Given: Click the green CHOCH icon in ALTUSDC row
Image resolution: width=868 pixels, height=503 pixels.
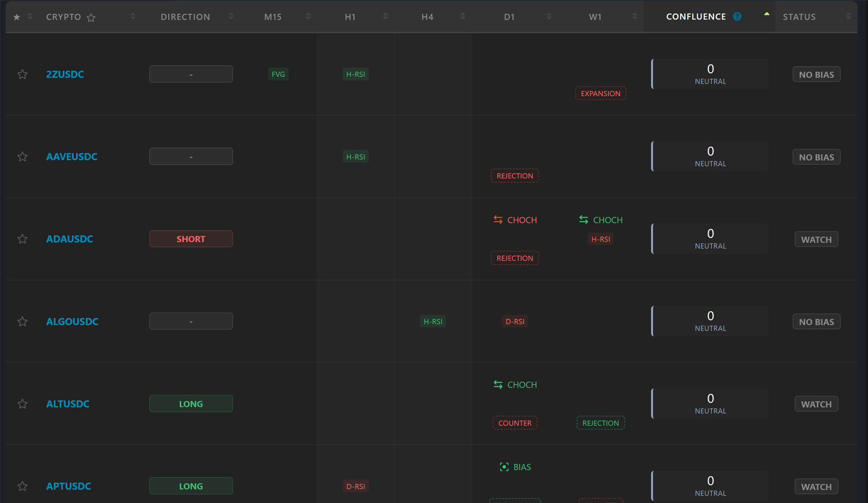Looking at the screenshot, I should tap(498, 384).
